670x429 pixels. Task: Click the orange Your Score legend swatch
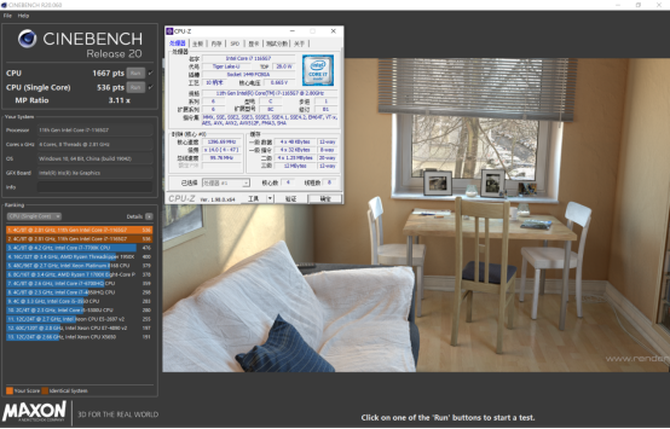[x=8, y=390]
